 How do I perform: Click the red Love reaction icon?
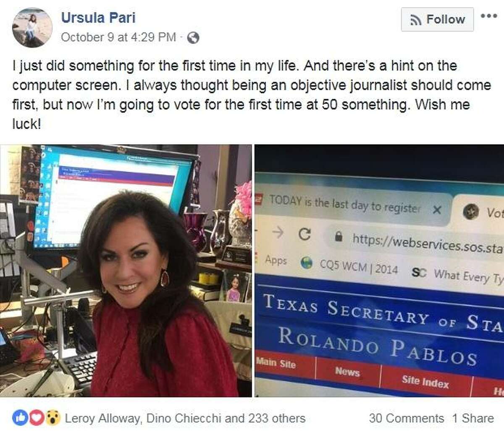click(x=37, y=418)
